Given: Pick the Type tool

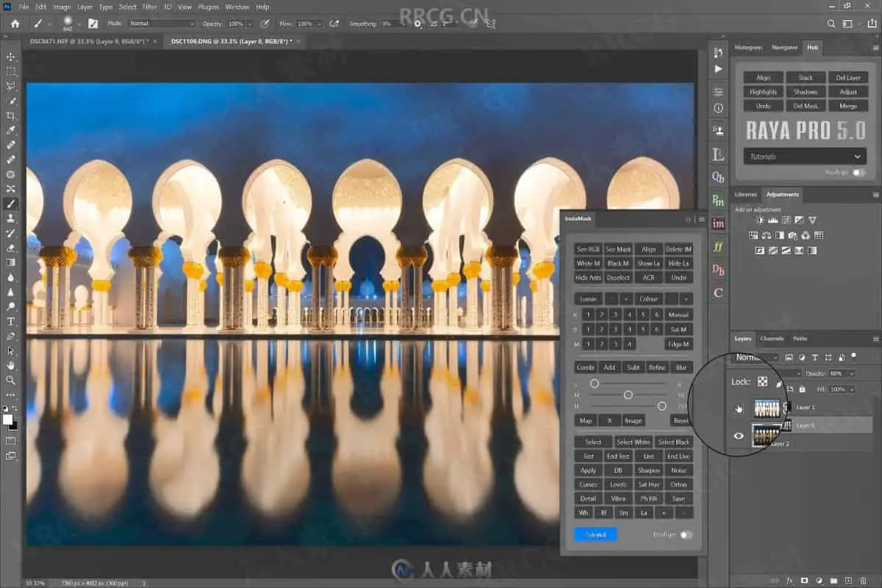Looking at the screenshot, I should [x=11, y=321].
